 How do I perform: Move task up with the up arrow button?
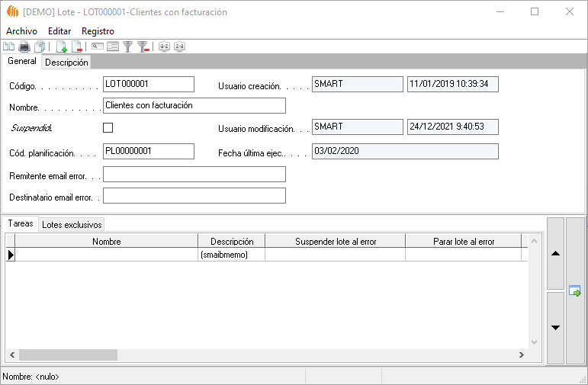coord(556,253)
